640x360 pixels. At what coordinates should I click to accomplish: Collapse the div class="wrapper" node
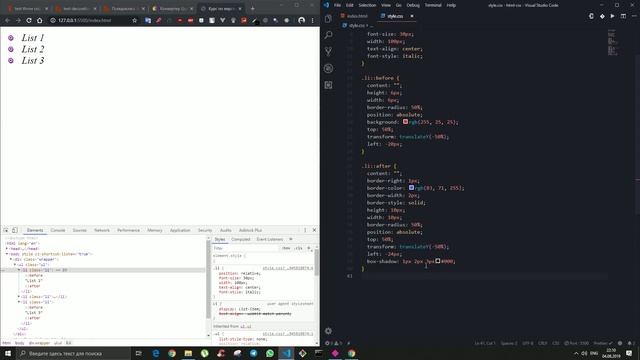point(11,259)
